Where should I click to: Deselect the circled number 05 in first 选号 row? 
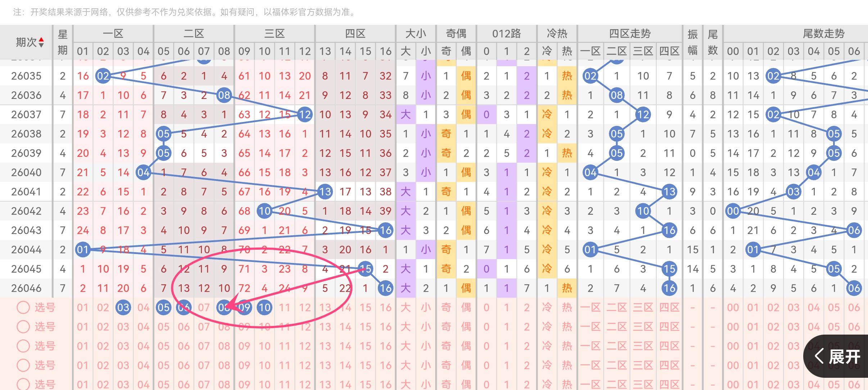[x=164, y=308]
